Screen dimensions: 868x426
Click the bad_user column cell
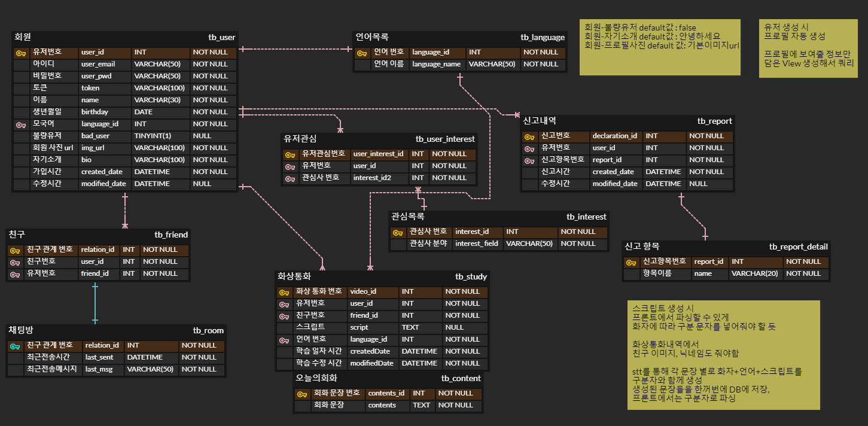tap(105, 136)
